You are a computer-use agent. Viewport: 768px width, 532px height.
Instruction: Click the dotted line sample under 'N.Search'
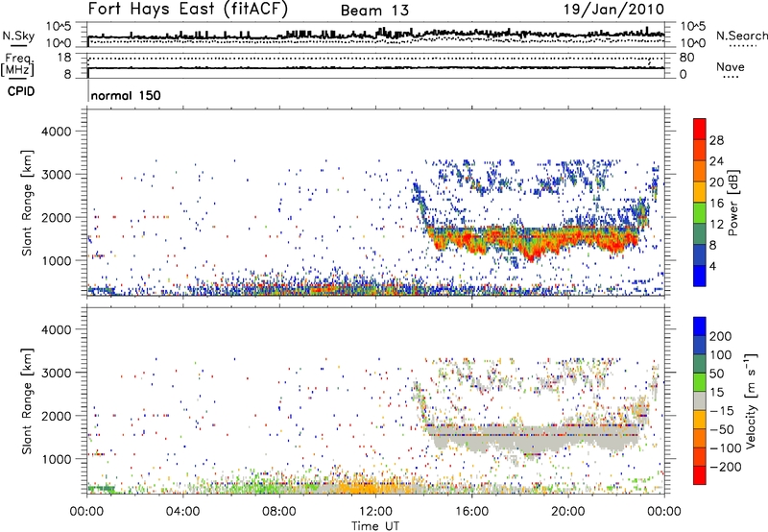(x=743, y=46)
